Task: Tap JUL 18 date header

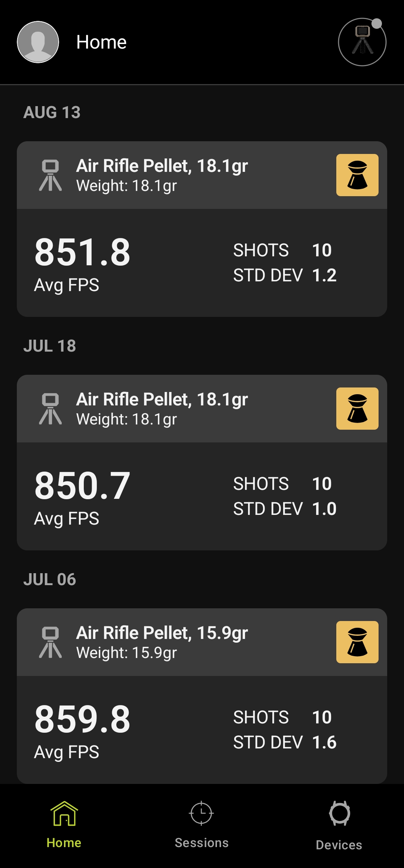Action: coord(50,346)
